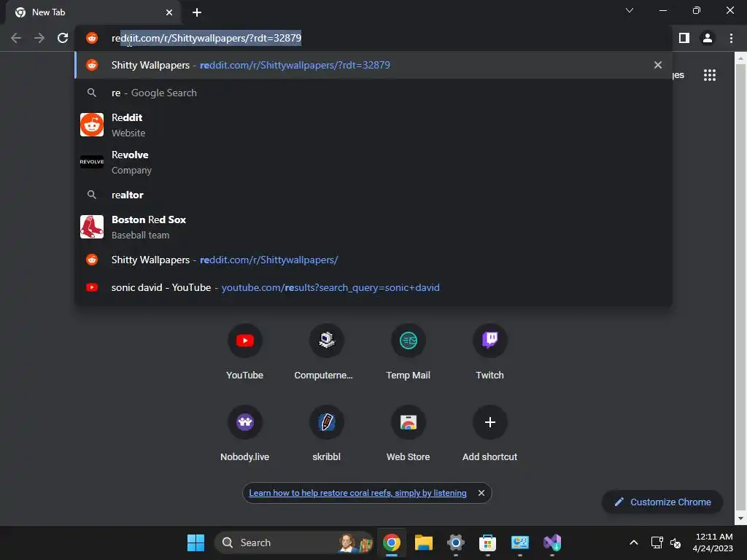Close the New Tab tab
This screenshot has height=560, width=747.
click(x=169, y=12)
